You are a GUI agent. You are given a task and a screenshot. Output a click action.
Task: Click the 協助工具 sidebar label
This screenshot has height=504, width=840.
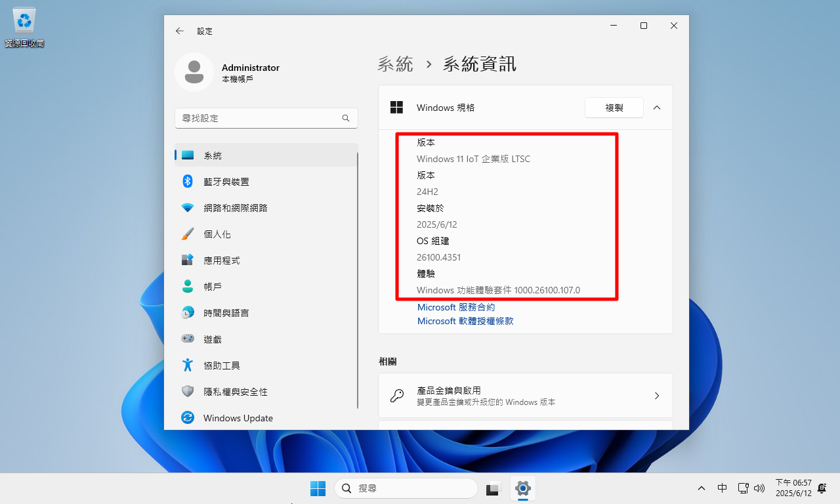(x=222, y=366)
